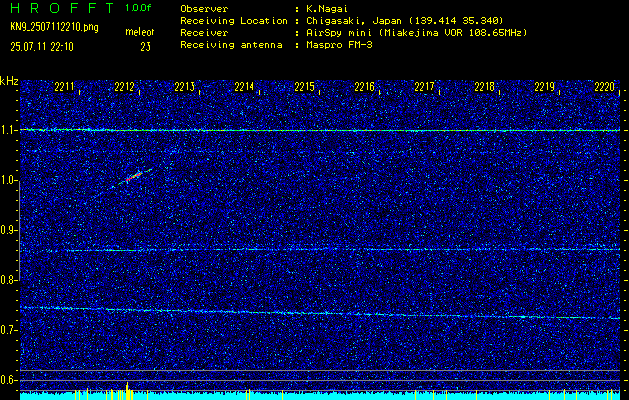Click the 2219 time marker
Screen dimensions: 629x400
click(x=545, y=87)
